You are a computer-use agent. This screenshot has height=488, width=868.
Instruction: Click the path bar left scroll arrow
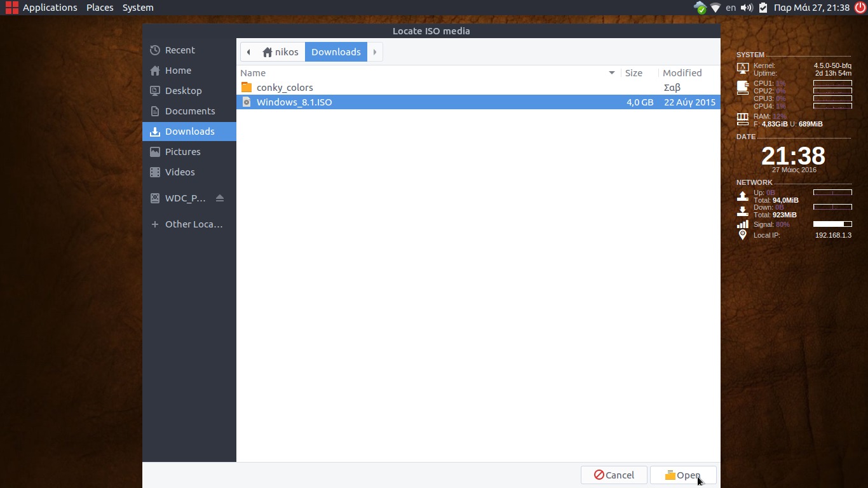click(x=248, y=52)
